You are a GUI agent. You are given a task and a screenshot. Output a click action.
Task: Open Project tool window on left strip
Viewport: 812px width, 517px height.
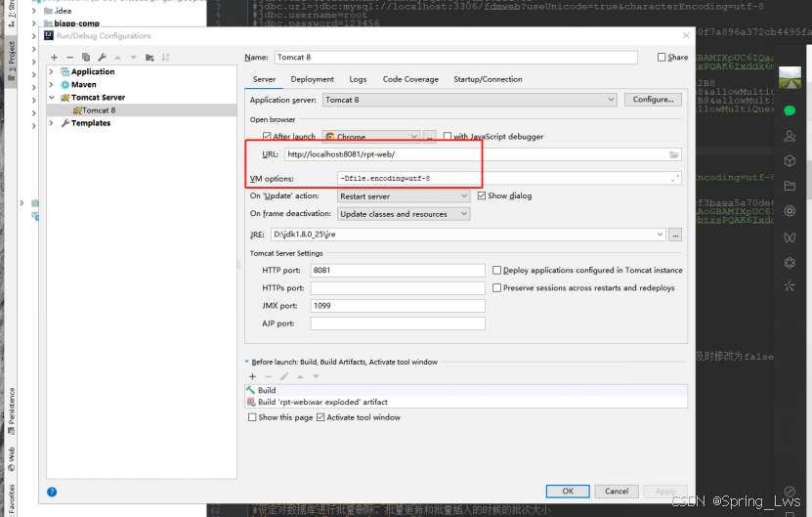pos(12,62)
